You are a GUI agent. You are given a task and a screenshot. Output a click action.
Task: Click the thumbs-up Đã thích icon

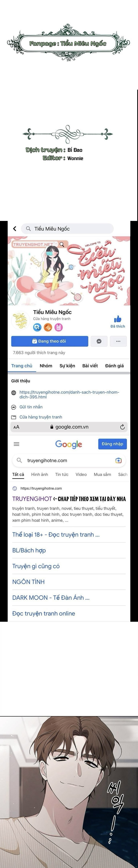click(x=117, y=319)
